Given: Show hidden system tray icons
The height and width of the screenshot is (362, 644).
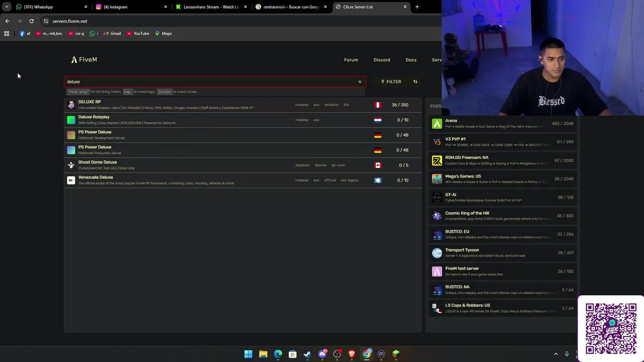Looking at the screenshot, I should click(556, 354).
